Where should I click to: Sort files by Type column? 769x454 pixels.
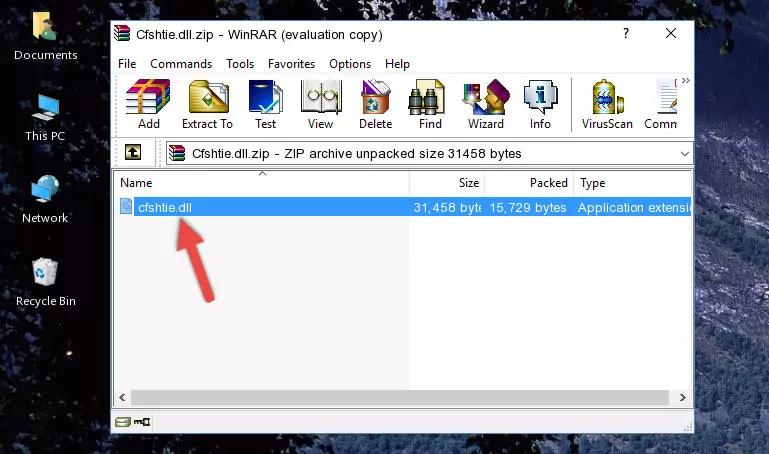tap(633, 183)
